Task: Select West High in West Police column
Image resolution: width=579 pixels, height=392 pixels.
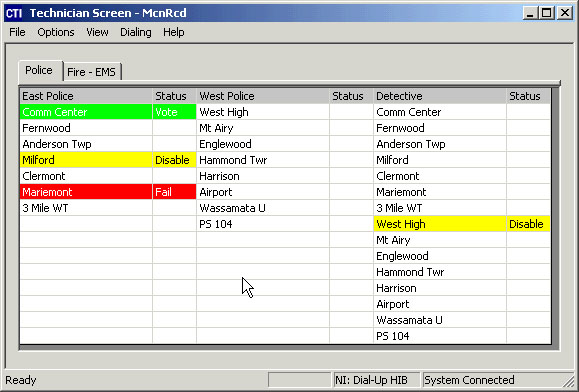Action: [x=263, y=112]
